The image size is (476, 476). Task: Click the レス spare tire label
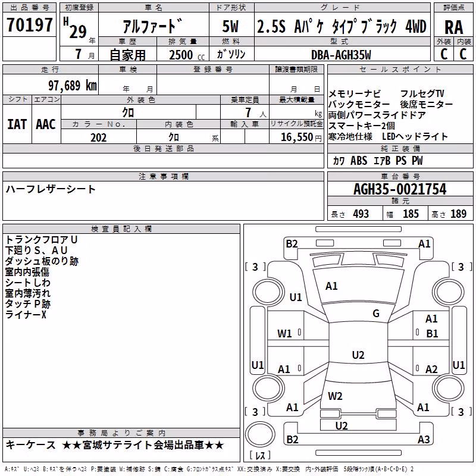click(260, 455)
